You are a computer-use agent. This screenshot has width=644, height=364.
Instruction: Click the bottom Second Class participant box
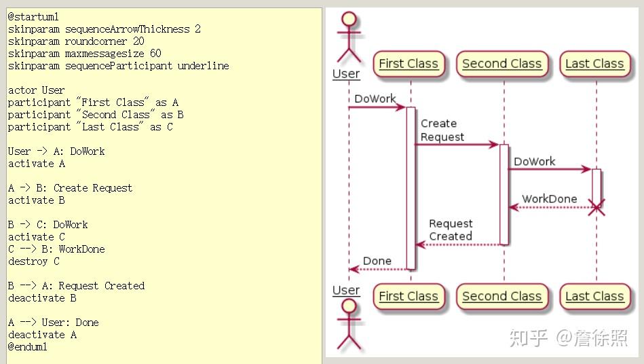point(502,296)
